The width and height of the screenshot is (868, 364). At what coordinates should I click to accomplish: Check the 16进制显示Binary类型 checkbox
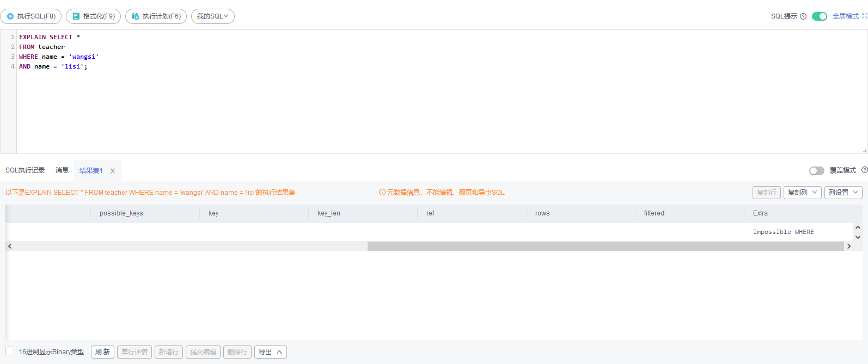pos(10,351)
